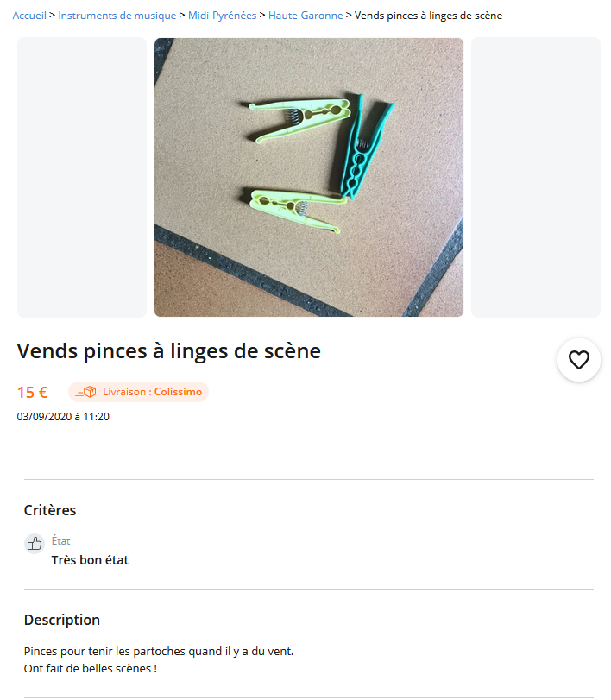Click the Description section heading
This screenshot has width=611, height=700.
tap(62, 620)
